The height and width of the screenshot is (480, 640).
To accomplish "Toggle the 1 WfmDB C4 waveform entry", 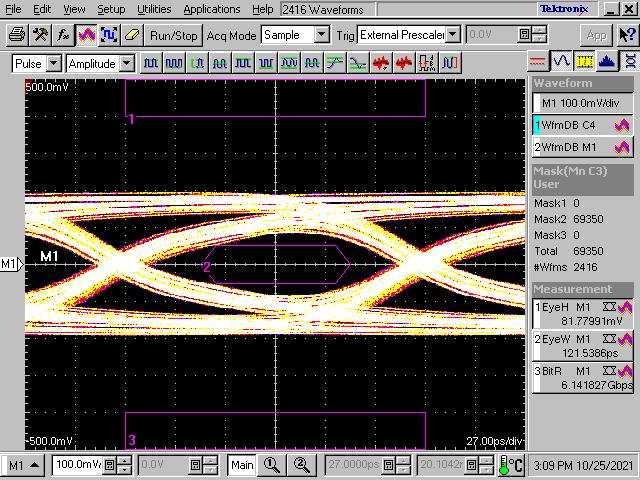I will pos(584,126).
